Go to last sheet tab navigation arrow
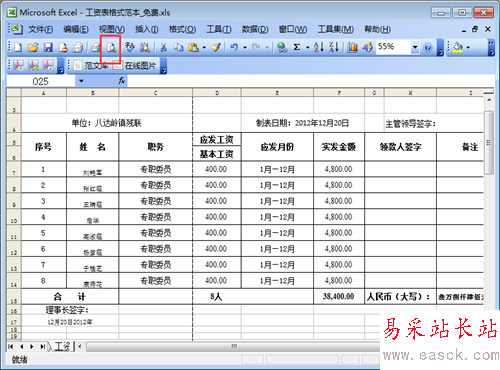Viewport: 500px width, 370px height. point(43,347)
